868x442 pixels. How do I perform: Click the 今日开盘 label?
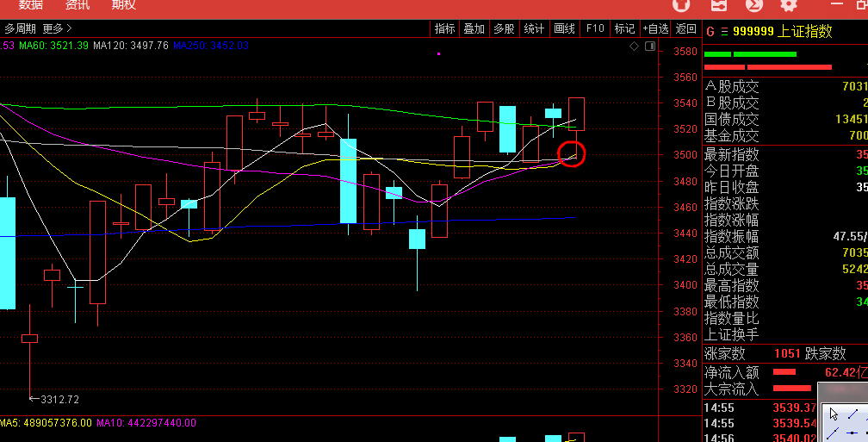pos(731,171)
